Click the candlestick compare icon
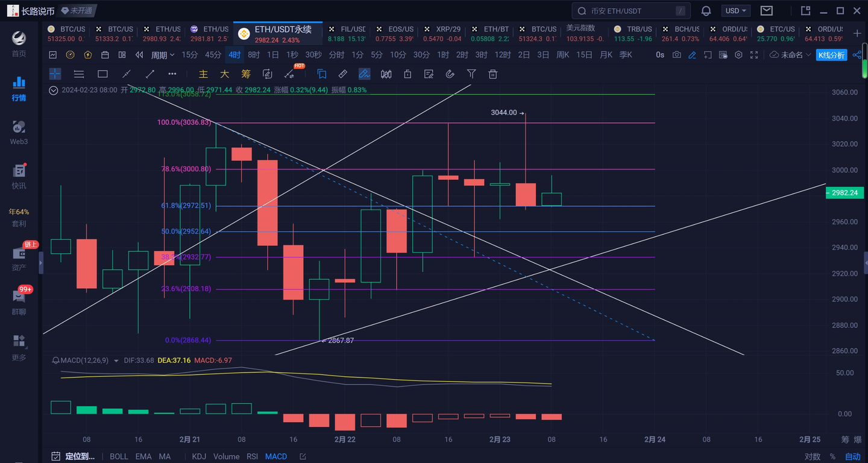The height and width of the screenshot is (463, 868). pyautogui.click(x=386, y=74)
